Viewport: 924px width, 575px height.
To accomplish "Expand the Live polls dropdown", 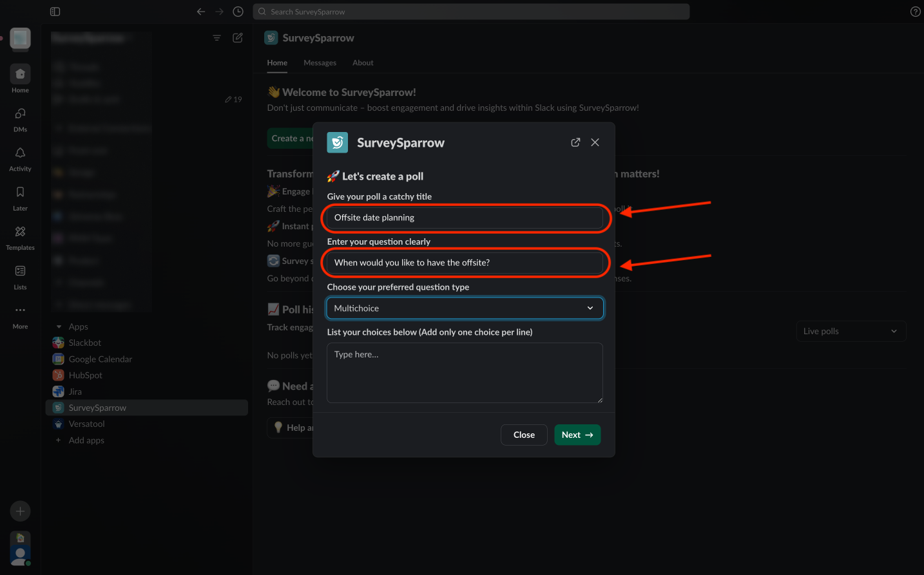I will (x=851, y=332).
